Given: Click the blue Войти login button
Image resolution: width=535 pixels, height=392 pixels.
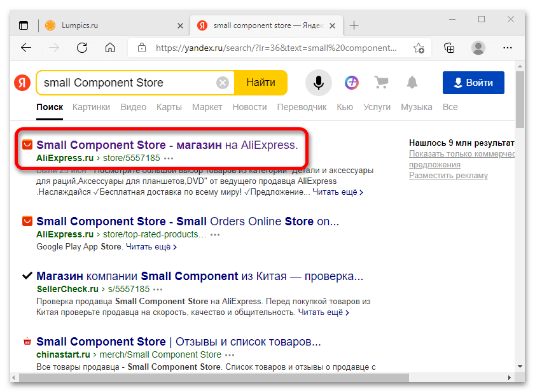Looking at the screenshot, I should point(473,83).
